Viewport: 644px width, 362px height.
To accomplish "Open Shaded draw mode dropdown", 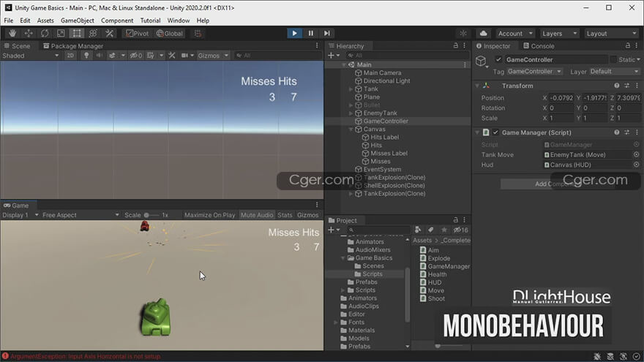I will [31, 56].
